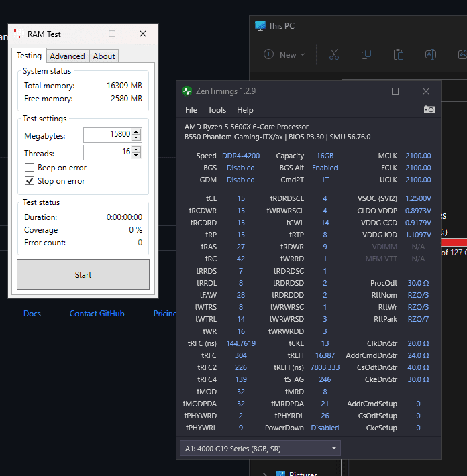Image resolution: width=467 pixels, height=476 pixels.
Task: Click the tRFC (ns) value 144.7619
Action: 241,343
